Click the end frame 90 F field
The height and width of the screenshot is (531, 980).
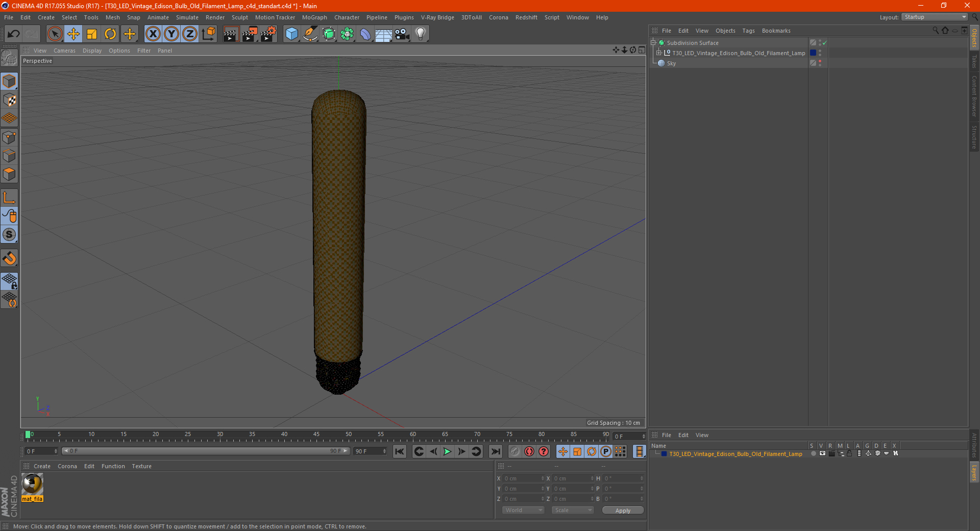(x=370, y=451)
